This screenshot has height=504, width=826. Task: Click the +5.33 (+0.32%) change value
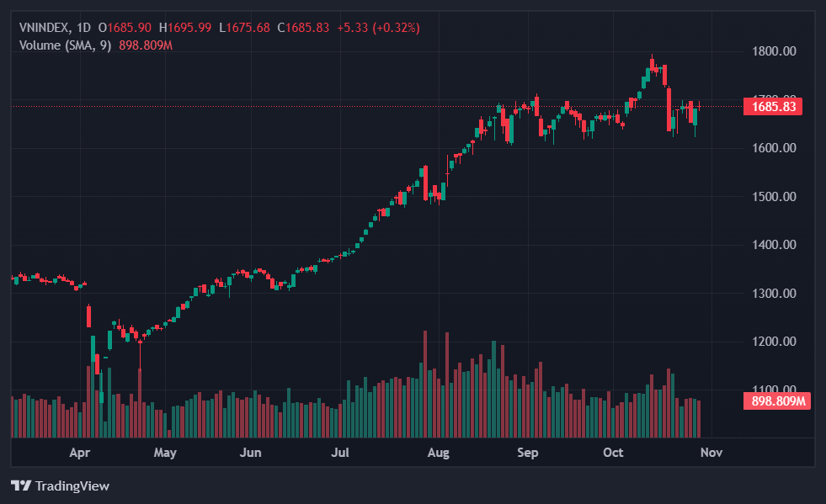coord(378,28)
